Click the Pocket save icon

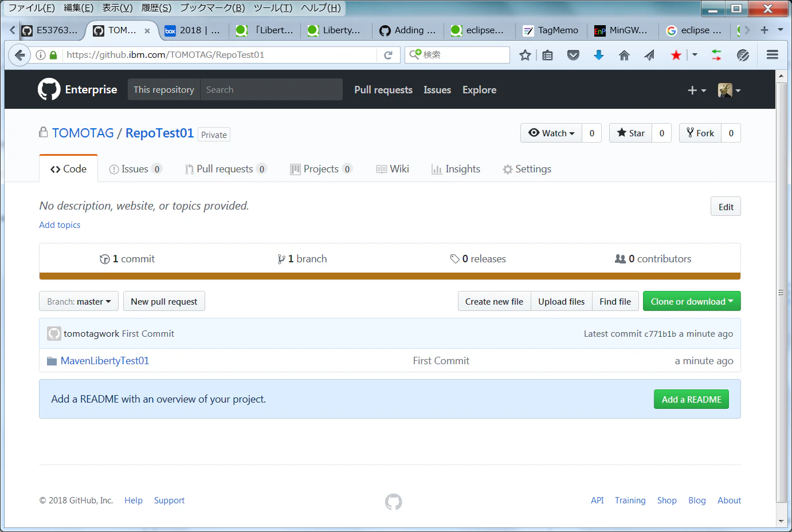click(x=573, y=55)
